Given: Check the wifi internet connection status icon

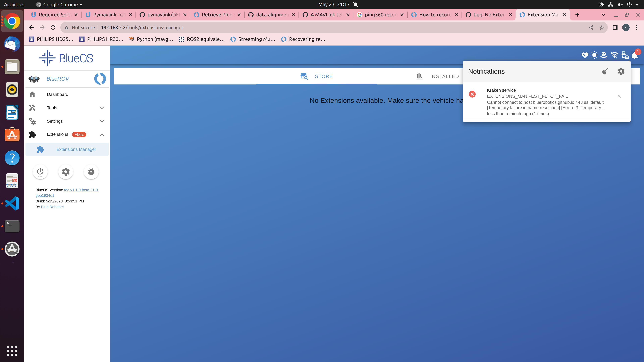Looking at the screenshot, I should click(614, 55).
